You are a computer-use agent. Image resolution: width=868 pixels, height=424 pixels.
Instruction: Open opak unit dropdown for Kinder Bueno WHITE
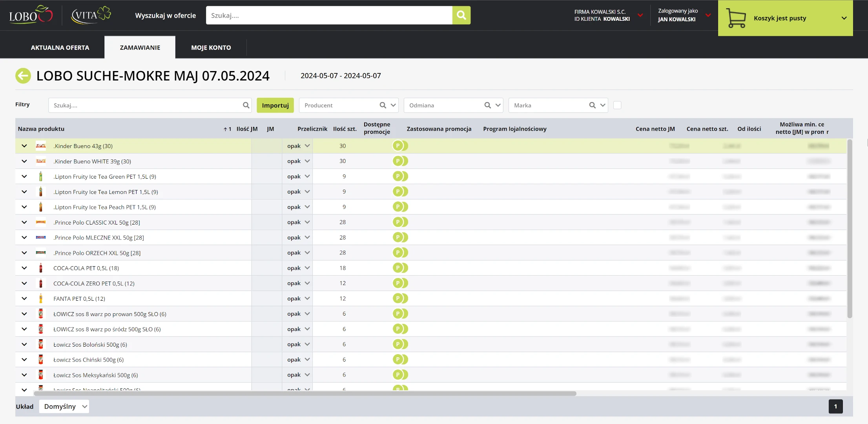[x=298, y=161]
